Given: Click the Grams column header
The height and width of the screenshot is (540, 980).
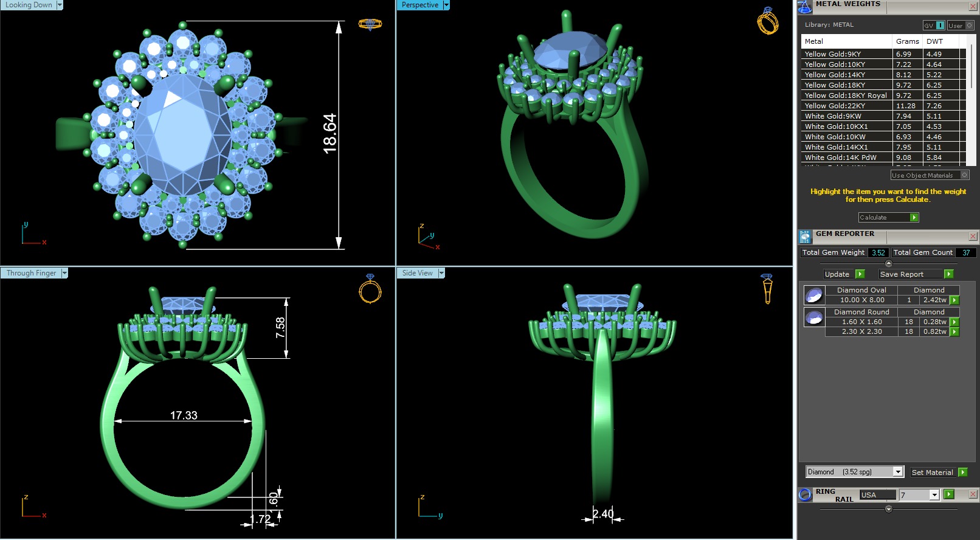Looking at the screenshot, I should tap(908, 41).
